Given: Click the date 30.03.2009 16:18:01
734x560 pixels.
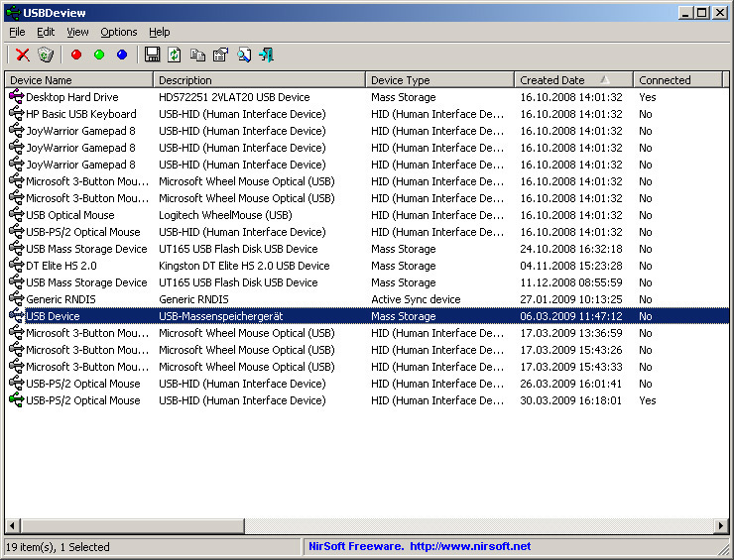Looking at the screenshot, I should coord(571,400).
